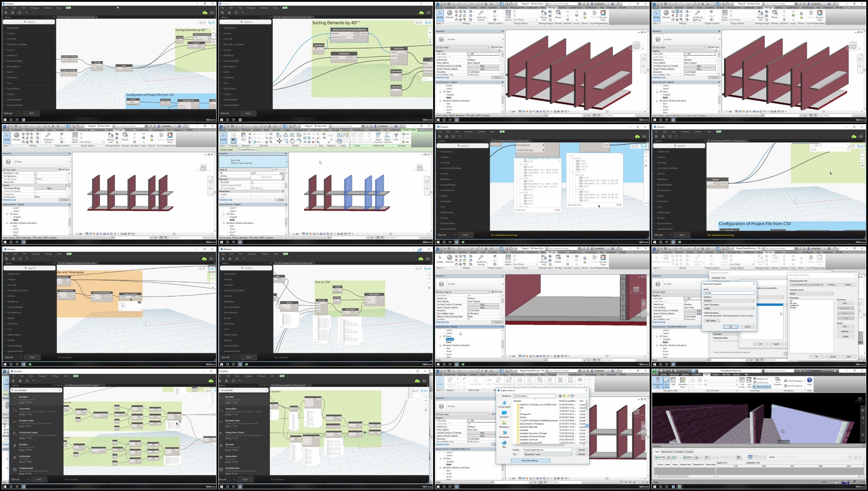Screen dimensions: 868x491
Task: Click the Navisworks settings button
Action: coord(530,461)
